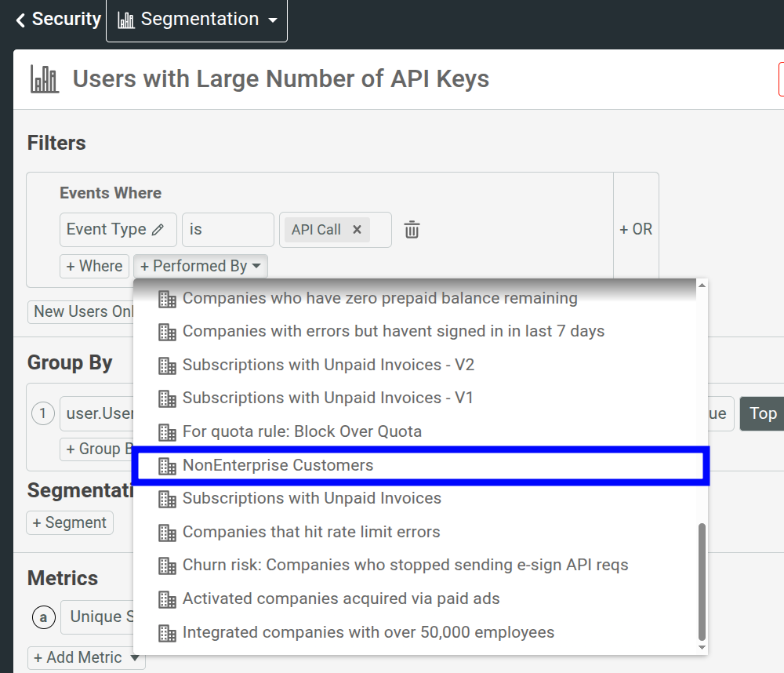This screenshot has width=784, height=673.
Task: Click the + Add Metric button
Action: [85, 657]
